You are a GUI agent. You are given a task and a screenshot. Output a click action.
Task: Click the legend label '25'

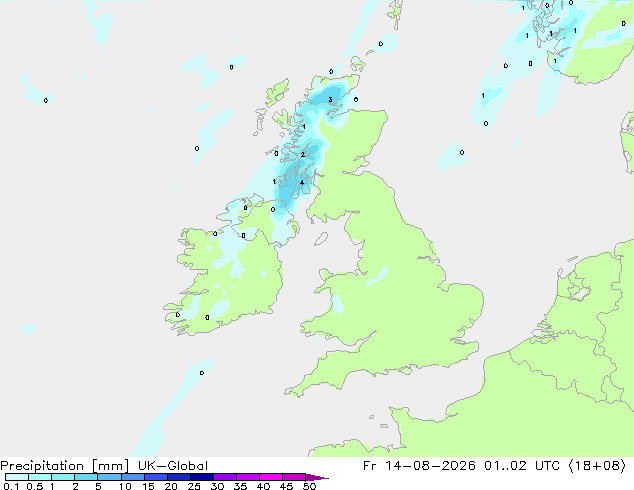(x=194, y=486)
